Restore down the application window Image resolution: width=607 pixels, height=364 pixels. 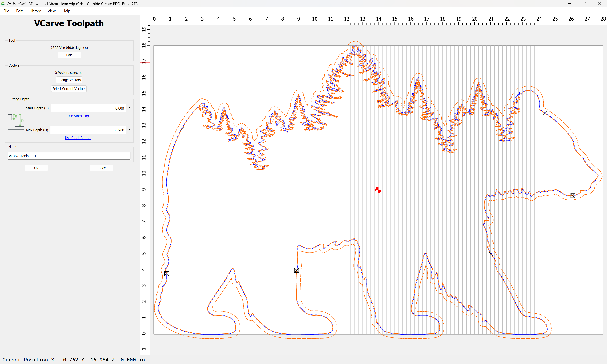point(584,3)
